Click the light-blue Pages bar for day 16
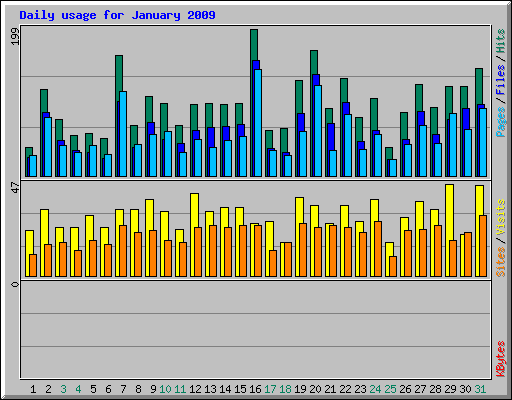Image resolution: width=512 pixels, height=400 pixels. tap(258, 123)
